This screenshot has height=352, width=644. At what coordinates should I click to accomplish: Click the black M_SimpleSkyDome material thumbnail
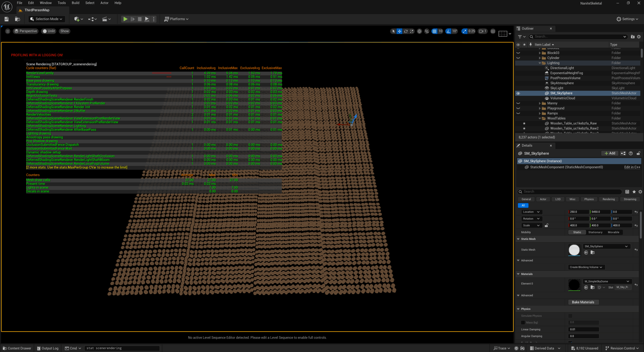click(x=574, y=285)
